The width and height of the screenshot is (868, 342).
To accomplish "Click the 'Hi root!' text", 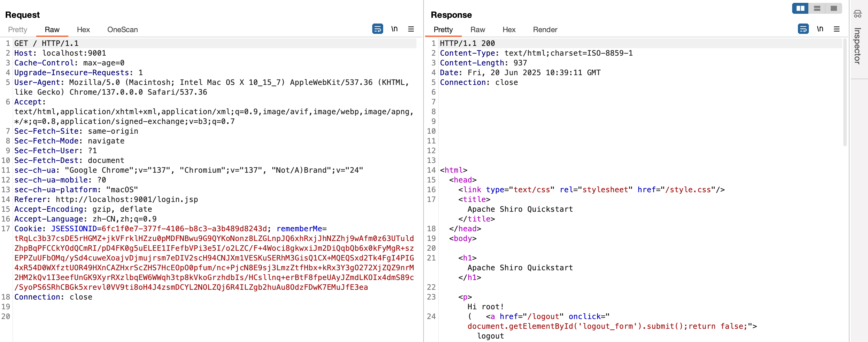I will point(485,307).
